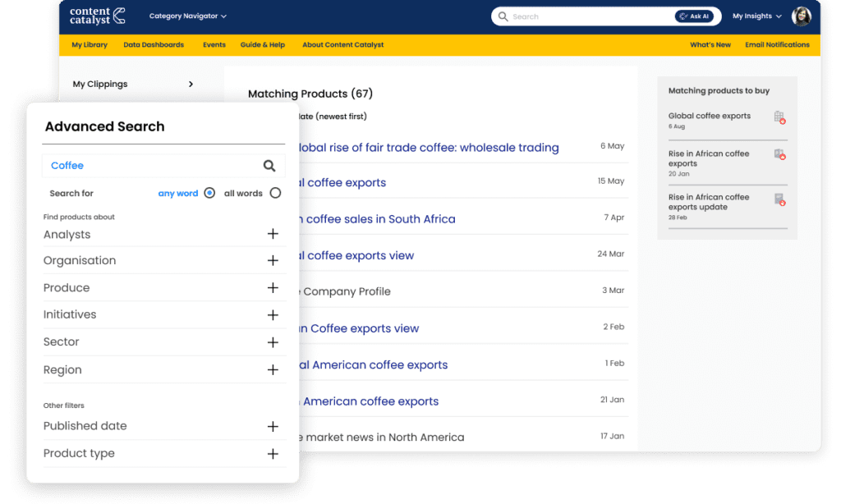Open market news in North America result
Image resolution: width=841 pixels, height=504 pixels.
(x=381, y=437)
